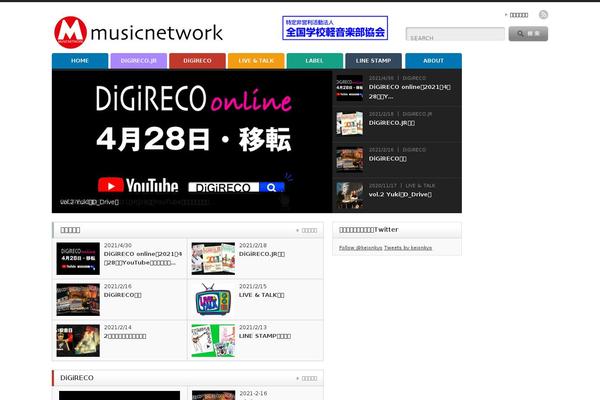This screenshot has height=400, width=600.
Task: Open news title DiGiRECO online YouTube
Action: (x=143, y=258)
